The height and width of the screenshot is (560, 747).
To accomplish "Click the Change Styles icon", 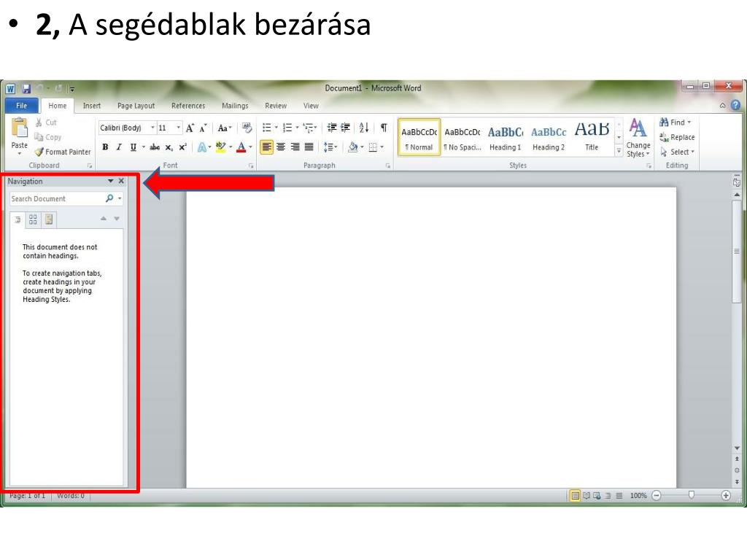I will pos(638,138).
